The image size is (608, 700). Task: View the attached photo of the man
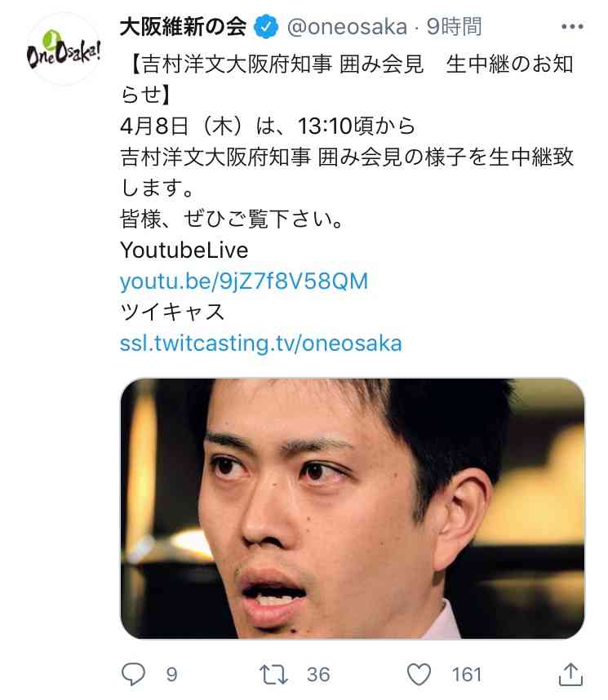[x=353, y=508]
